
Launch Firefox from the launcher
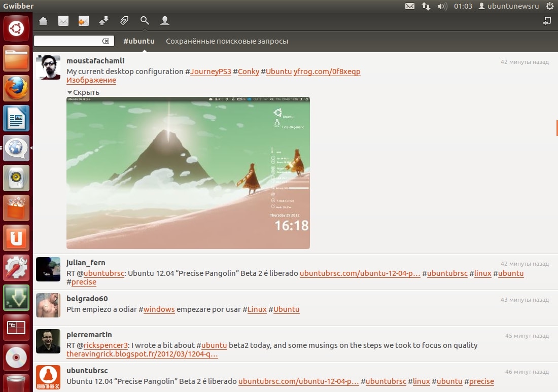[x=16, y=88]
